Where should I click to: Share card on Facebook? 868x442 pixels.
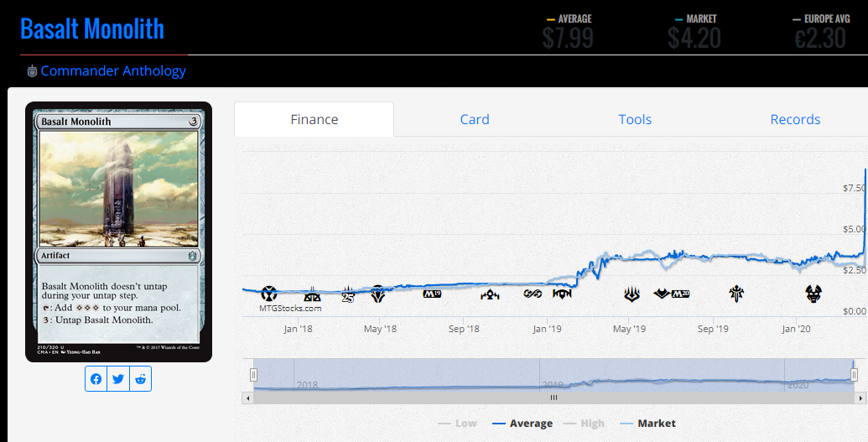[x=96, y=379]
